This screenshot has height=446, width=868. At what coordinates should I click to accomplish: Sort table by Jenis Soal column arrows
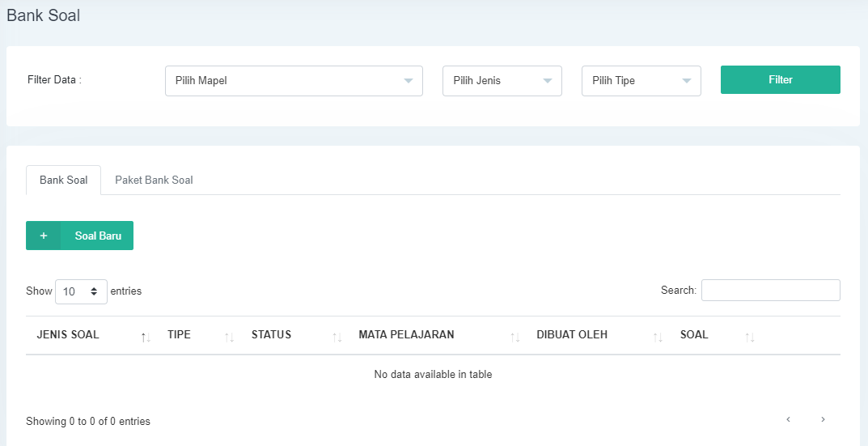[x=146, y=337]
